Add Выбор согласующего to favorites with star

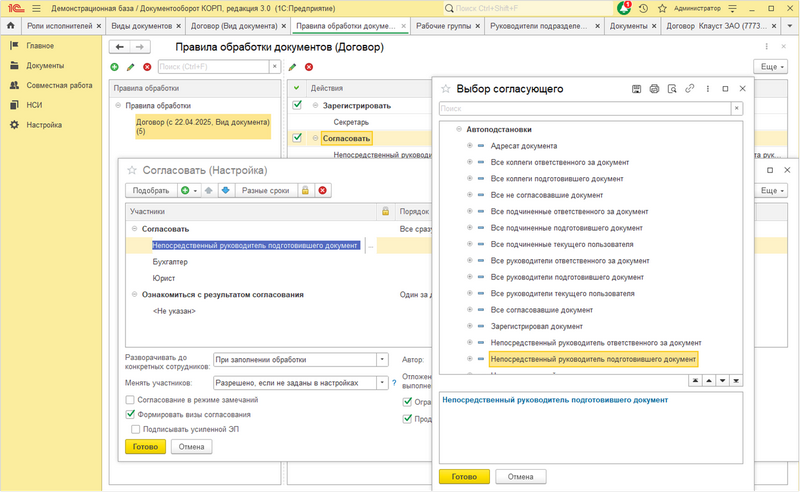tap(446, 89)
